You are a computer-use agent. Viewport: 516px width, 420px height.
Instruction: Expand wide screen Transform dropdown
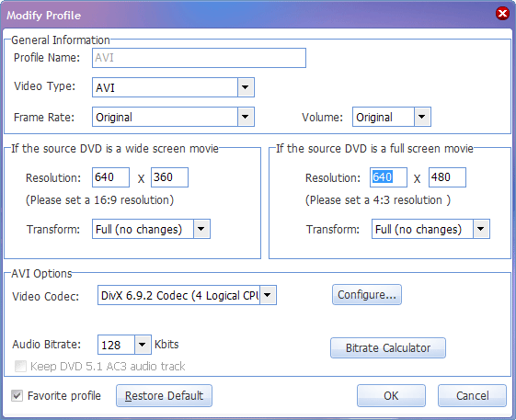click(201, 229)
